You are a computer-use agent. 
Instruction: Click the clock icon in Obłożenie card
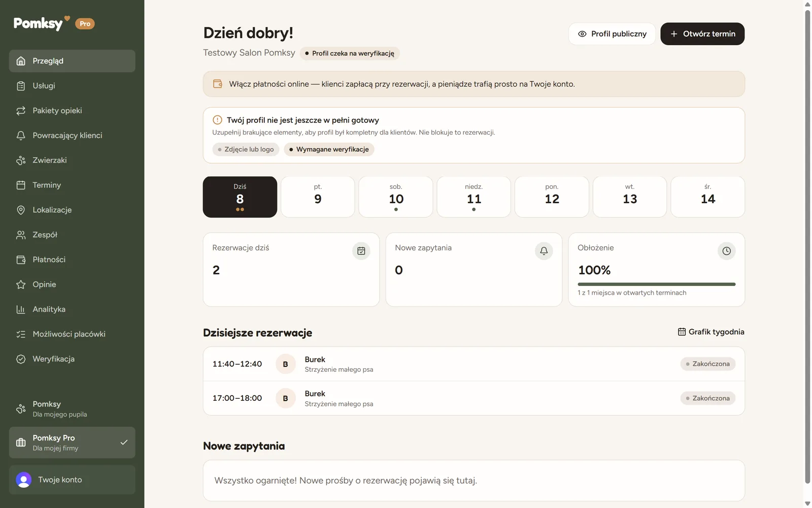click(726, 251)
